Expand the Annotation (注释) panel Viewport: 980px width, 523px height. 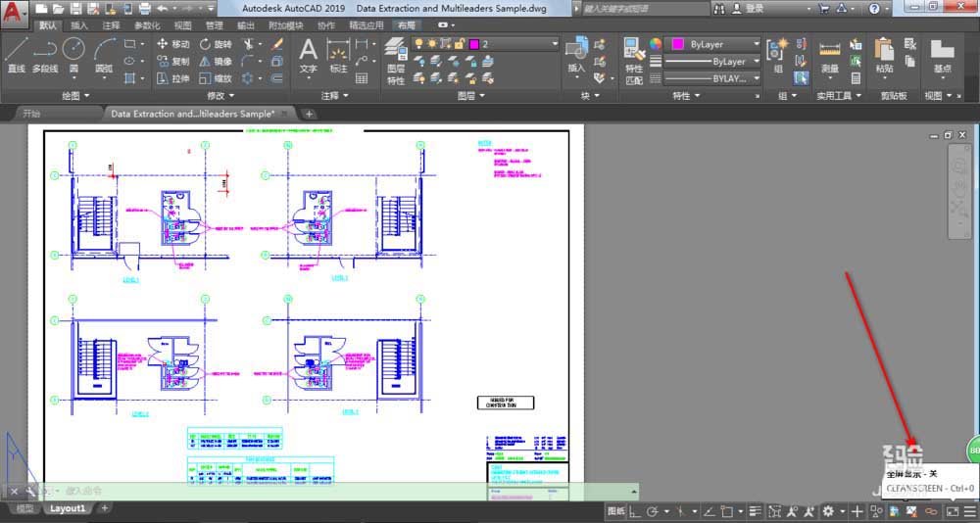(x=334, y=96)
